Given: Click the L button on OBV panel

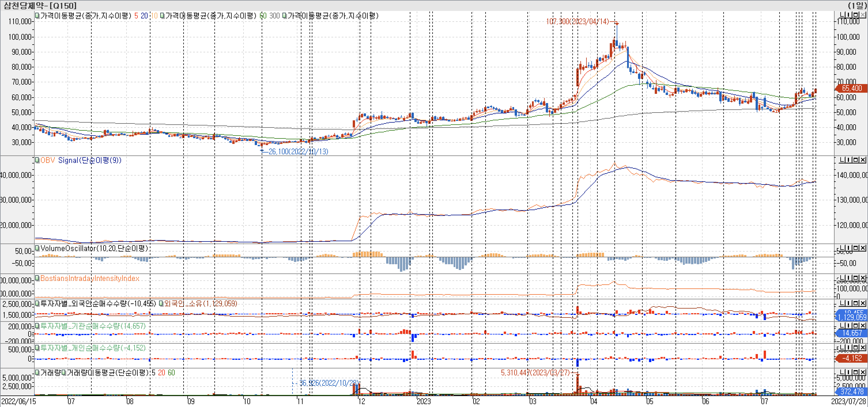Looking at the screenshot, I should pyautogui.click(x=842, y=160).
